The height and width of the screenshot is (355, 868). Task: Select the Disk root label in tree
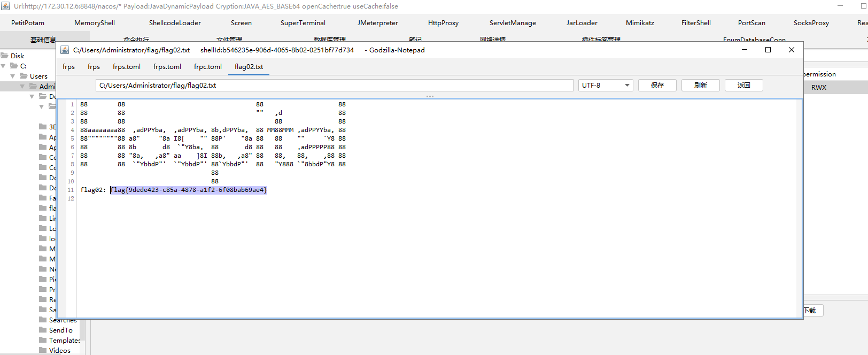point(18,56)
